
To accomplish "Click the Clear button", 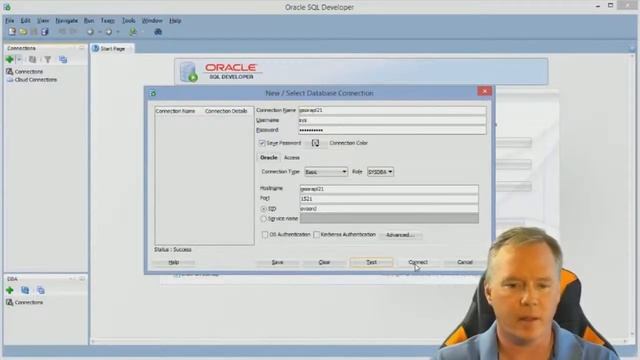I will [x=324, y=262].
